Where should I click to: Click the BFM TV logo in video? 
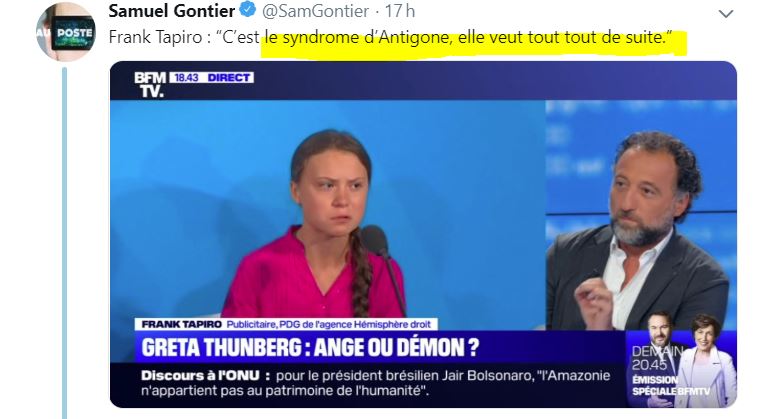pos(150,84)
